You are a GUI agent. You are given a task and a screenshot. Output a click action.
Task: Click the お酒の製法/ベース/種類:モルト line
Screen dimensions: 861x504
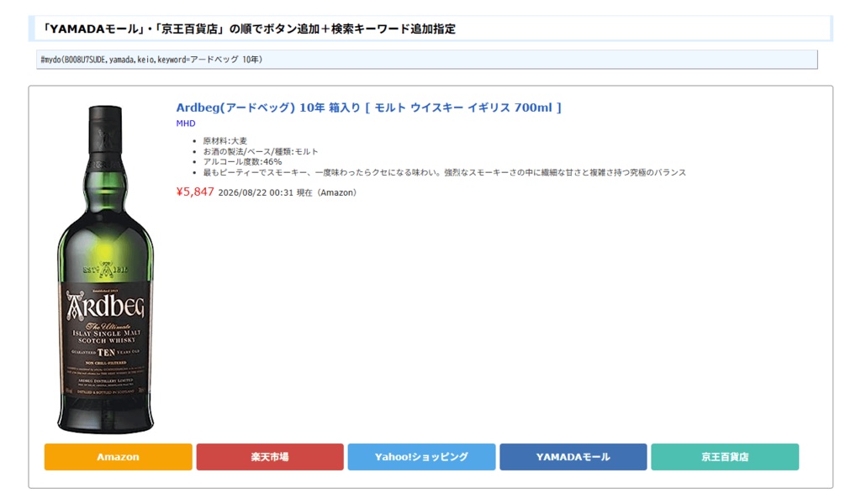[261, 151]
